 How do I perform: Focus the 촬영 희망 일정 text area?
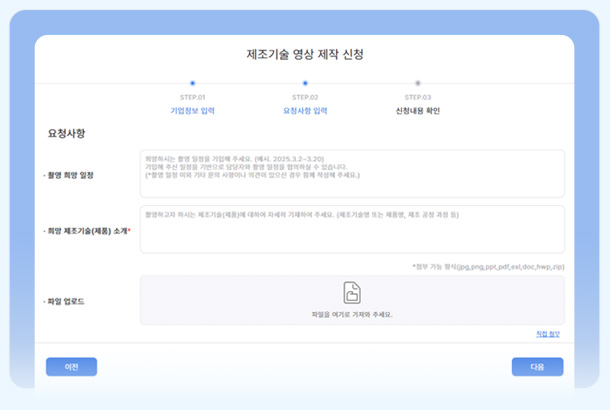[352, 173]
